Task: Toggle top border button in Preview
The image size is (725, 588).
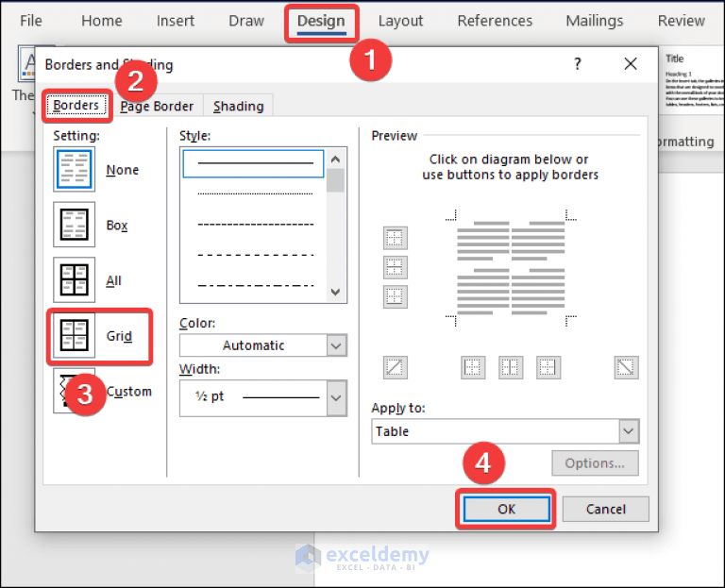Action: 396,239
